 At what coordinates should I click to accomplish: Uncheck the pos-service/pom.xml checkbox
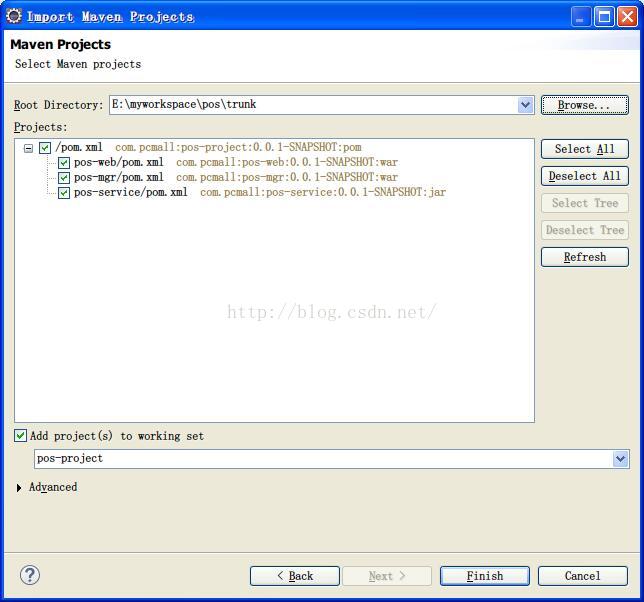tap(64, 193)
